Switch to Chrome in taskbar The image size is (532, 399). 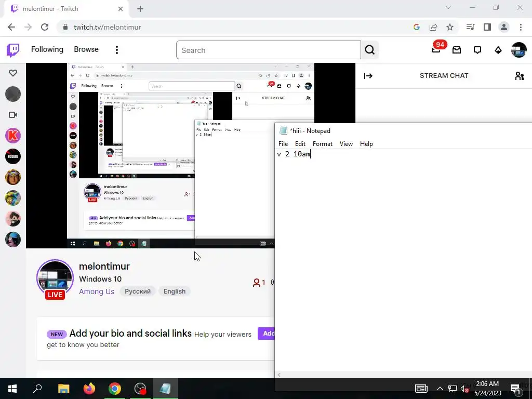pos(115,389)
